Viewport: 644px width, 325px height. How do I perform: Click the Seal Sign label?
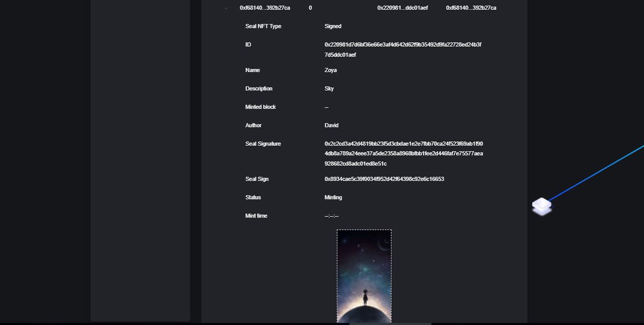tap(257, 179)
